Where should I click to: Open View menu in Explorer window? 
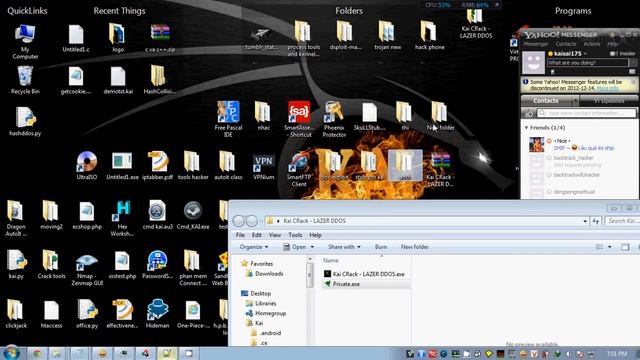[x=275, y=235]
